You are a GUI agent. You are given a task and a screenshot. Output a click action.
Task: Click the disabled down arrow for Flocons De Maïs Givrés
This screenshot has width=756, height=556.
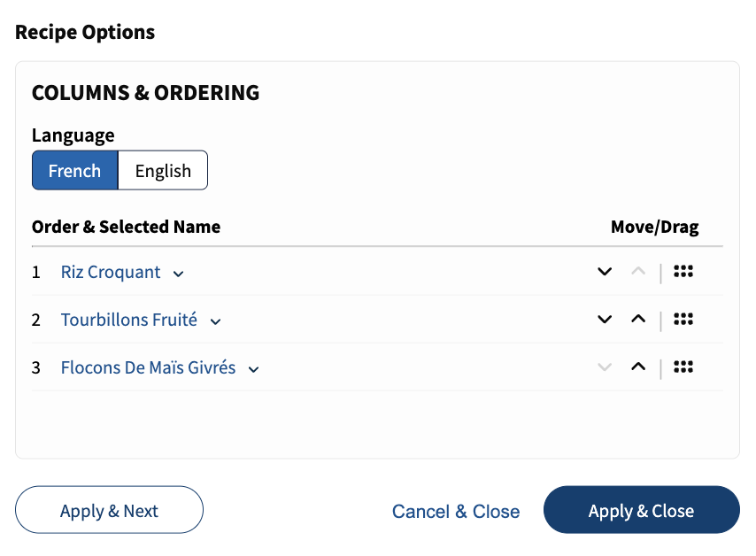(x=605, y=367)
